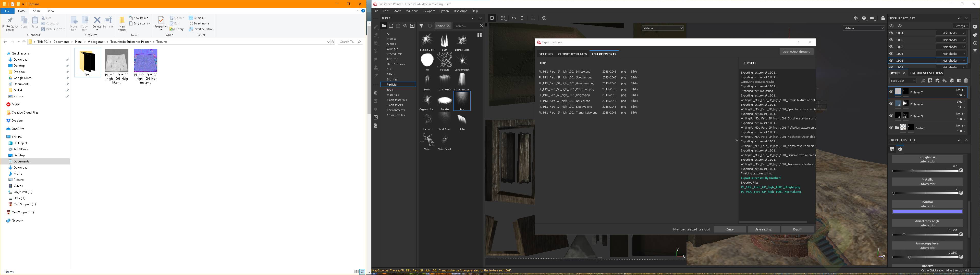Switch to Output Templates tab
This screenshot has width=980, height=275.
(572, 54)
